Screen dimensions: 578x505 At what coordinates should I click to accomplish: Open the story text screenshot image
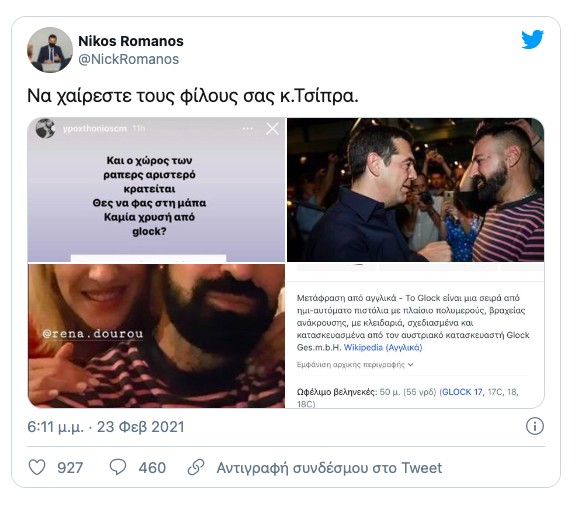[156, 190]
